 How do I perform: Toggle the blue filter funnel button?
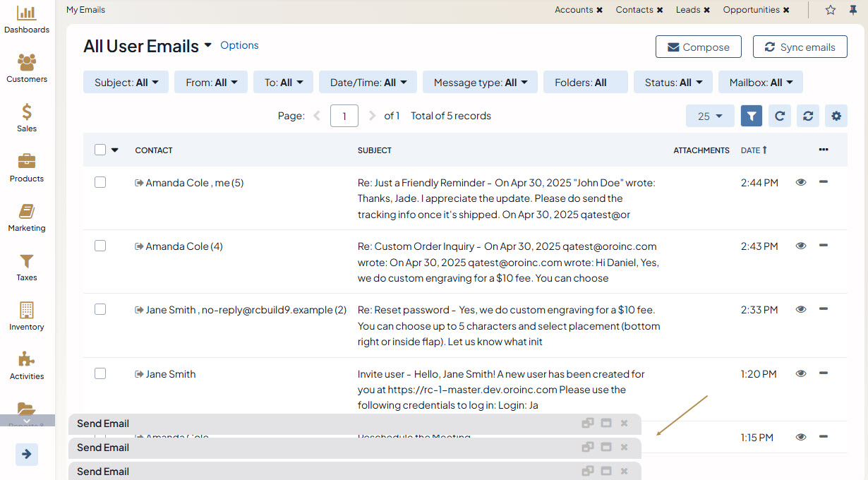752,116
